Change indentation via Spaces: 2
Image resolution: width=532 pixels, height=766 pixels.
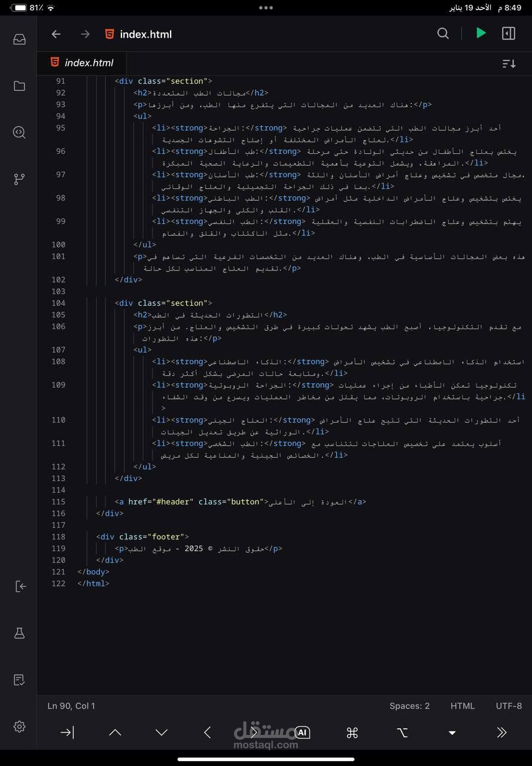(409, 706)
